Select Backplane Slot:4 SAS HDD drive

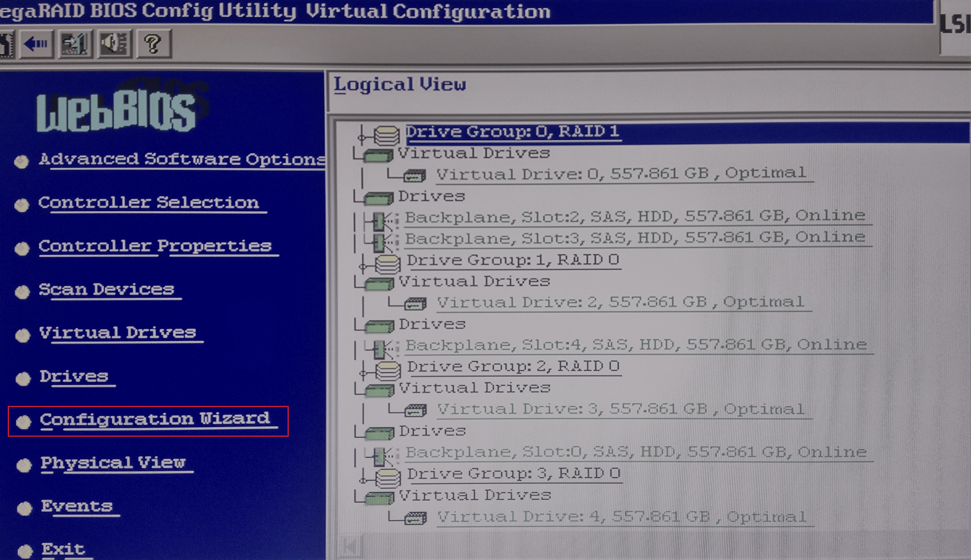[639, 345]
